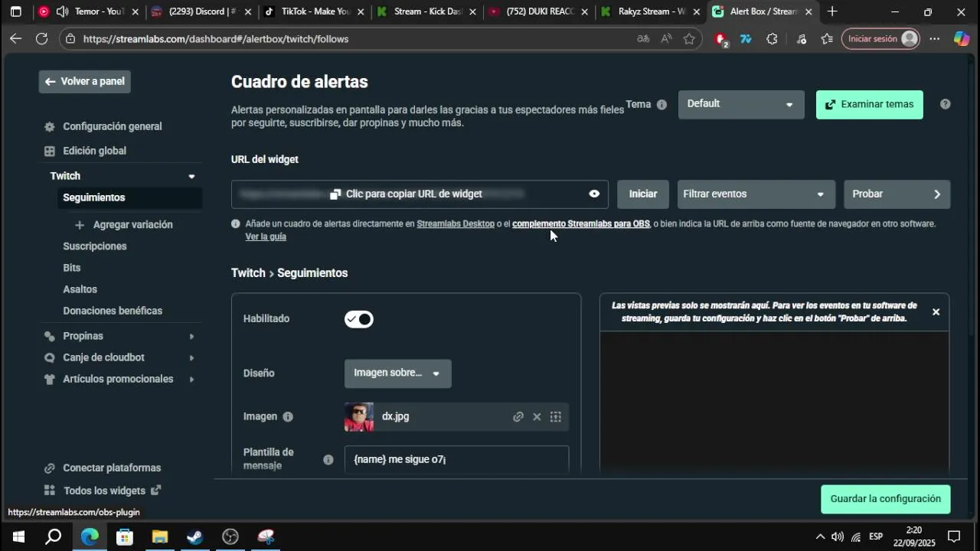Viewport: 980px width, 551px height.
Task: Click Examinar temas button
Action: point(870,105)
